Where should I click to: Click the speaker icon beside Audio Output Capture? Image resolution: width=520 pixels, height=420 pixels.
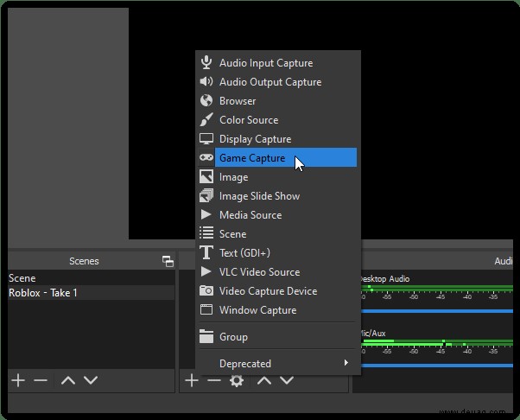coord(206,81)
